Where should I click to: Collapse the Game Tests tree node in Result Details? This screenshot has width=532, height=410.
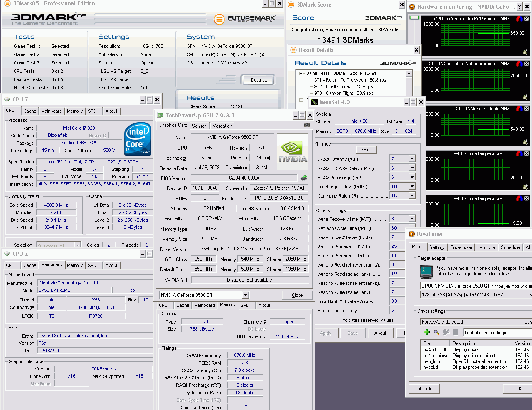pos(301,73)
